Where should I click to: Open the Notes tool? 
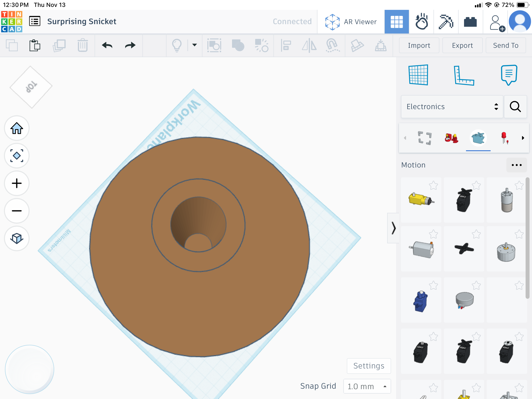[x=509, y=75]
